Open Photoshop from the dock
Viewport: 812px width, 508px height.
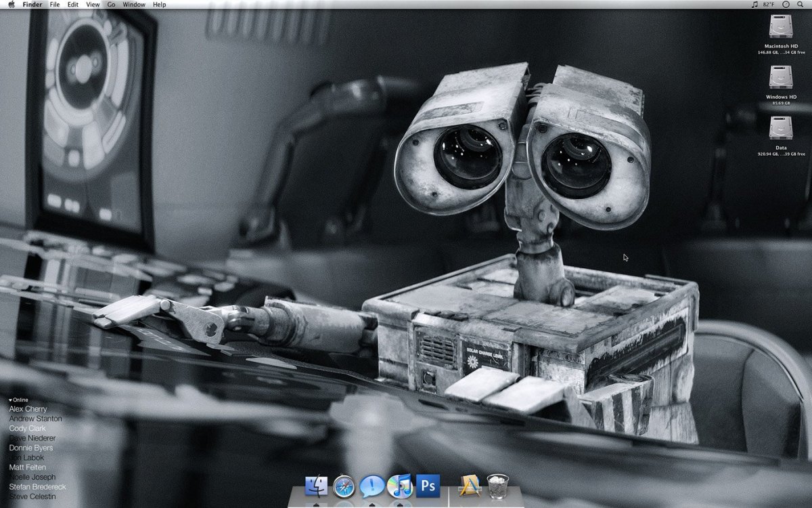[x=428, y=486]
